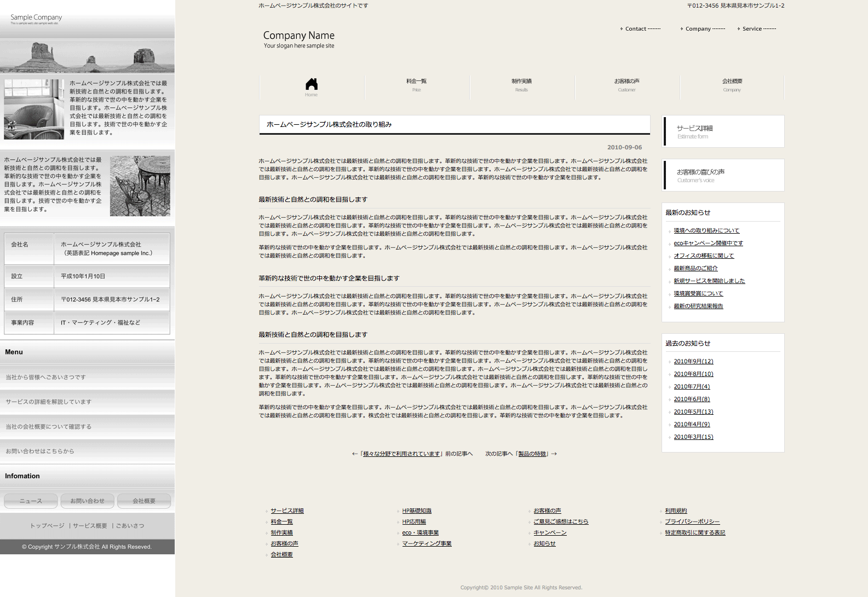Select 会社概要 Company in main navigation

click(x=732, y=85)
